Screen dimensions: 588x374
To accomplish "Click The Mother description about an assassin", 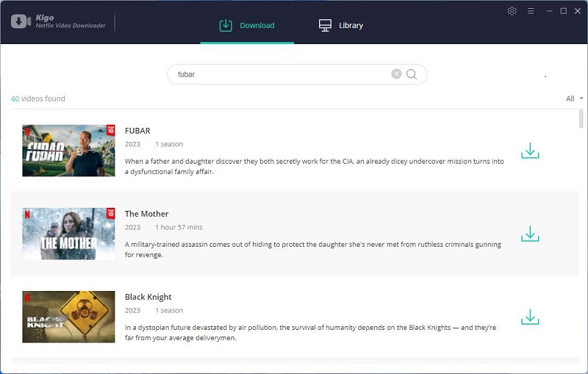I will (x=313, y=250).
